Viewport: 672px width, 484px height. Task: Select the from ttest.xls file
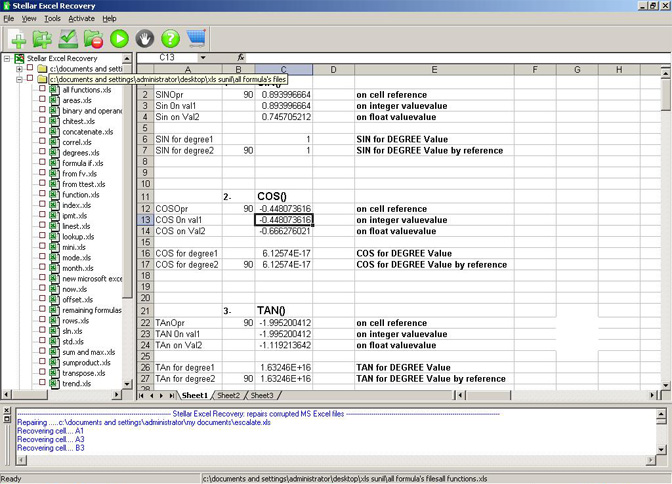click(x=84, y=184)
